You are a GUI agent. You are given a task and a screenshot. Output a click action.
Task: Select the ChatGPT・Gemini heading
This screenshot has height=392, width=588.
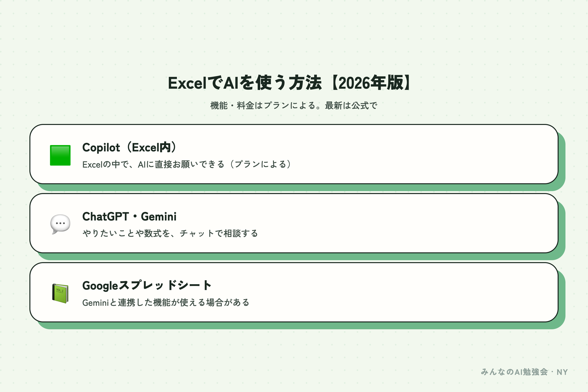coord(129,217)
